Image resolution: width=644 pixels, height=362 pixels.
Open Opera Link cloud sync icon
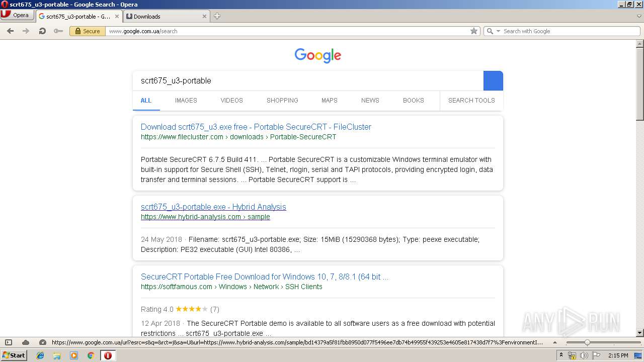point(26,342)
